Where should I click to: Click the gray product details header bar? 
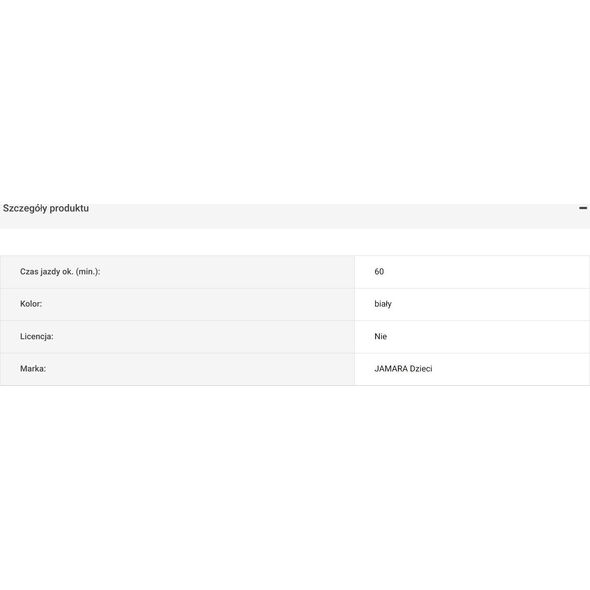click(x=295, y=216)
